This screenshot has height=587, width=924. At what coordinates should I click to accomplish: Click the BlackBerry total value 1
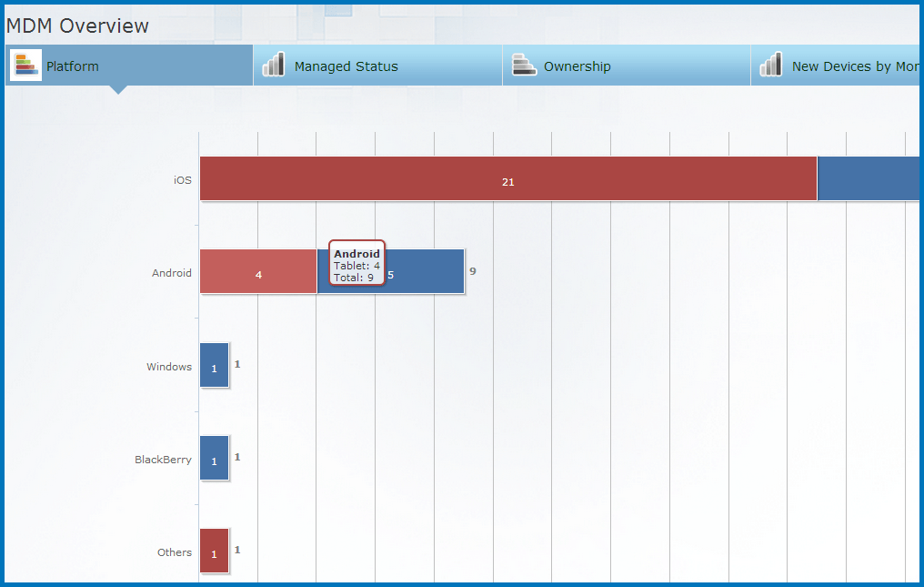[237, 457]
